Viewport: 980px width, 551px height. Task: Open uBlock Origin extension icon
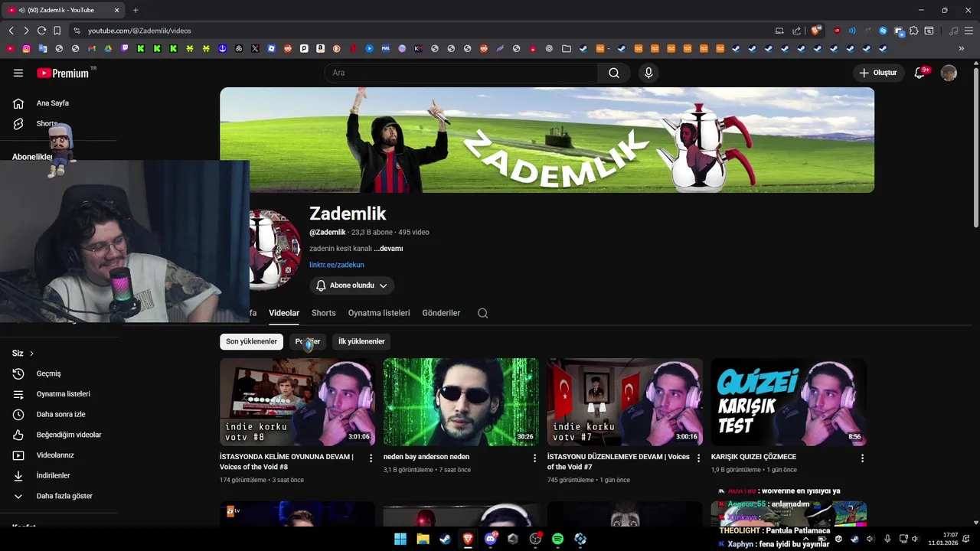[837, 31]
